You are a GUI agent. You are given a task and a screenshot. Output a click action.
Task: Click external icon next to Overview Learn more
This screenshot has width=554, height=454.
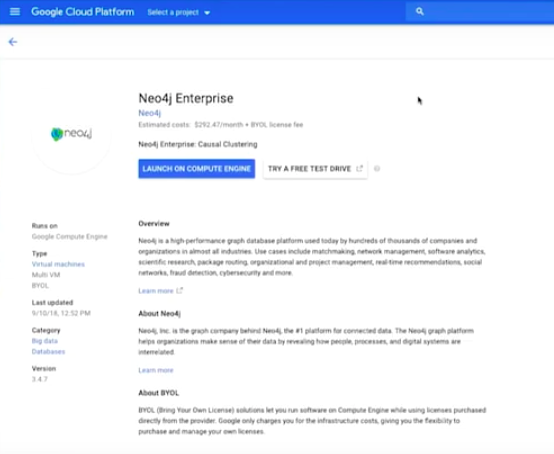[x=179, y=290]
